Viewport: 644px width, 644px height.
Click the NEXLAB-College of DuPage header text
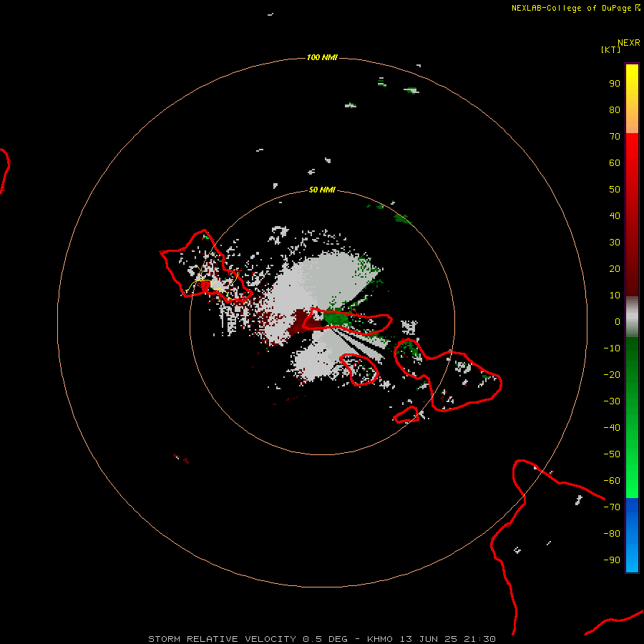[x=571, y=8]
